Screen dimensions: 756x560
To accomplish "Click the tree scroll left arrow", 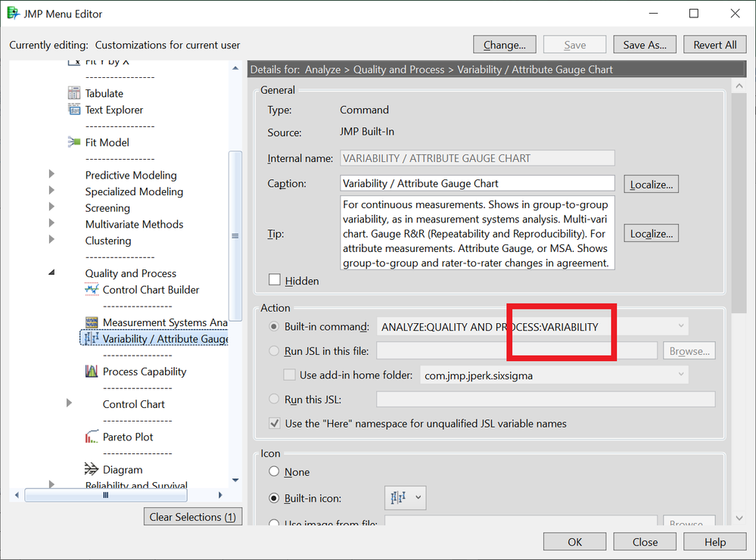I will click(17, 495).
